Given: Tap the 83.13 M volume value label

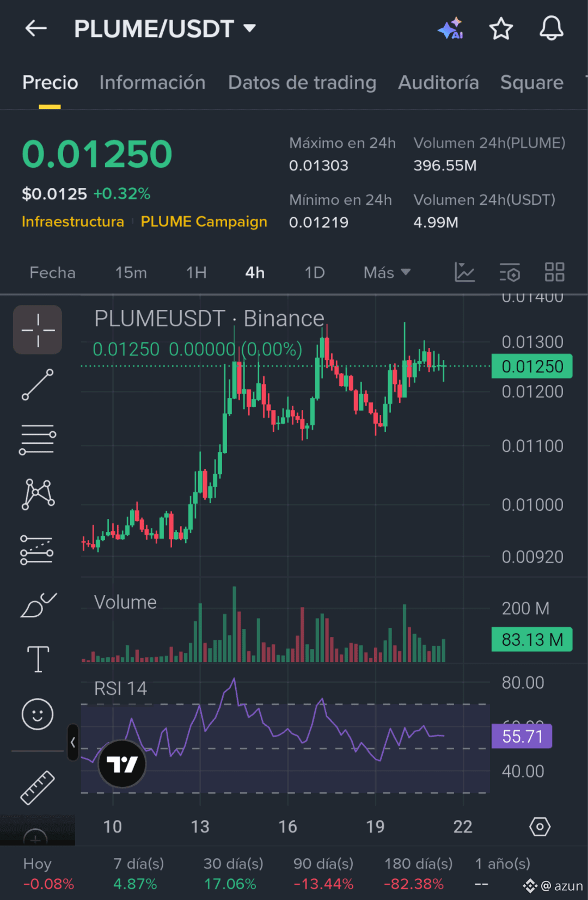Looking at the screenshot, I should click(532, 639).
